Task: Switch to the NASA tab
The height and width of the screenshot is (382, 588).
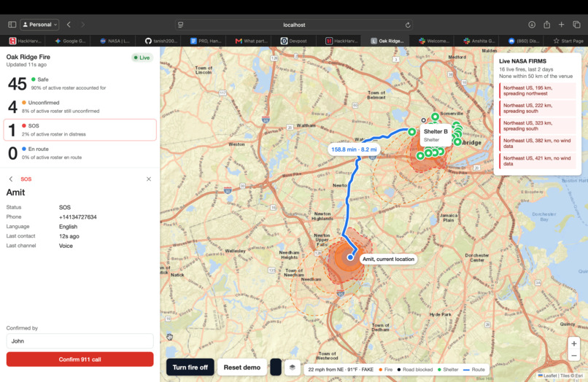Action: pos(115,41)
